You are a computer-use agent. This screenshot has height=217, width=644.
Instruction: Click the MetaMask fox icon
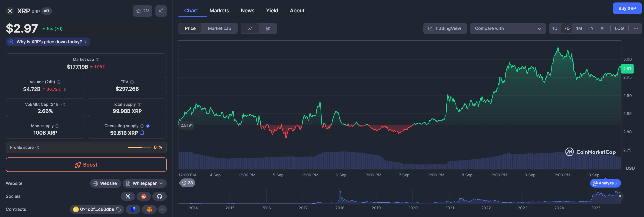149,209
